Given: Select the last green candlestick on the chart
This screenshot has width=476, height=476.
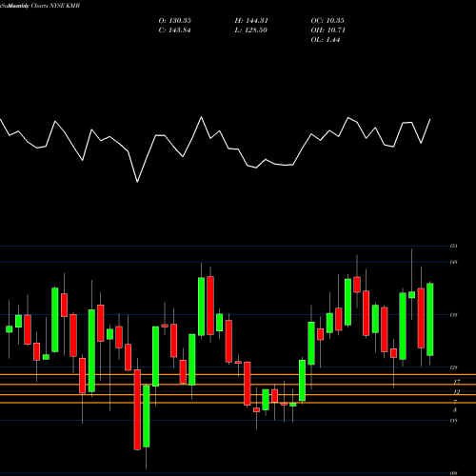Looking at the screenshot, I should (430, 319).
